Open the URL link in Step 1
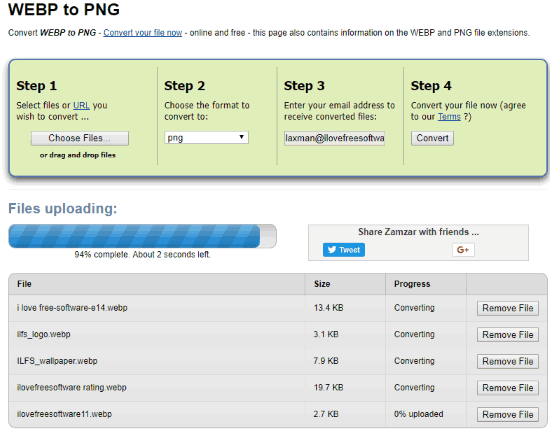This screenshot has width=550, height=429. coord(81,105)
